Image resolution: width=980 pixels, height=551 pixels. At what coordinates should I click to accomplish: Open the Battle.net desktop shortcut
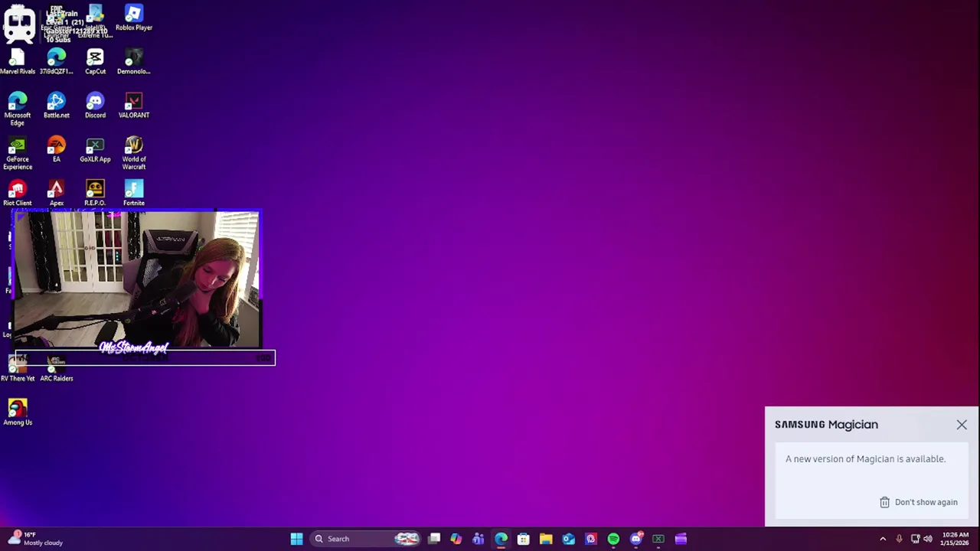click(57, 106)
